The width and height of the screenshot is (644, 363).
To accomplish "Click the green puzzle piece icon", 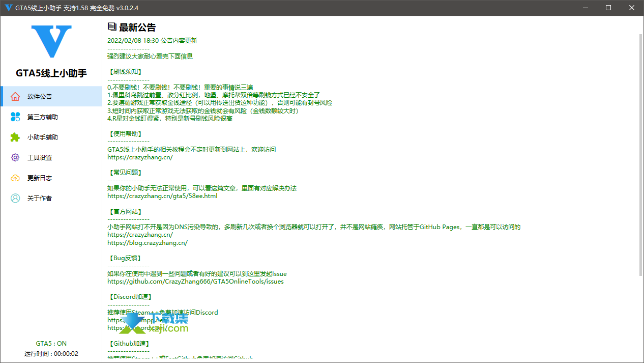I will click(15, 137).
